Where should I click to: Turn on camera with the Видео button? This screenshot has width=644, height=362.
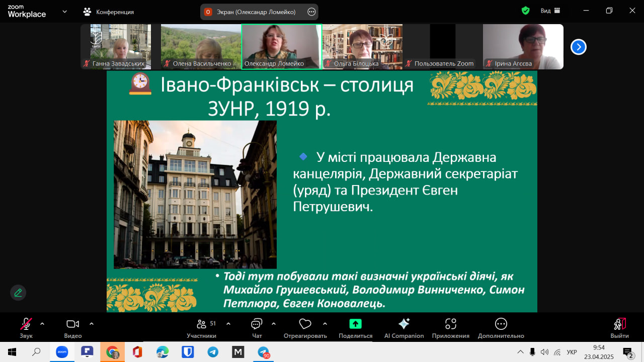point(73,328)
